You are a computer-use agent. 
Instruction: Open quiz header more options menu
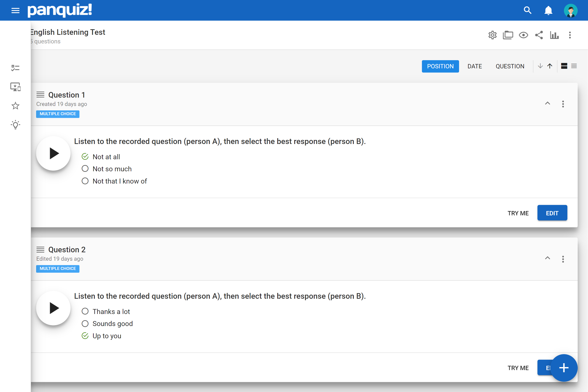pyautogui.click(x=570, y=35)
